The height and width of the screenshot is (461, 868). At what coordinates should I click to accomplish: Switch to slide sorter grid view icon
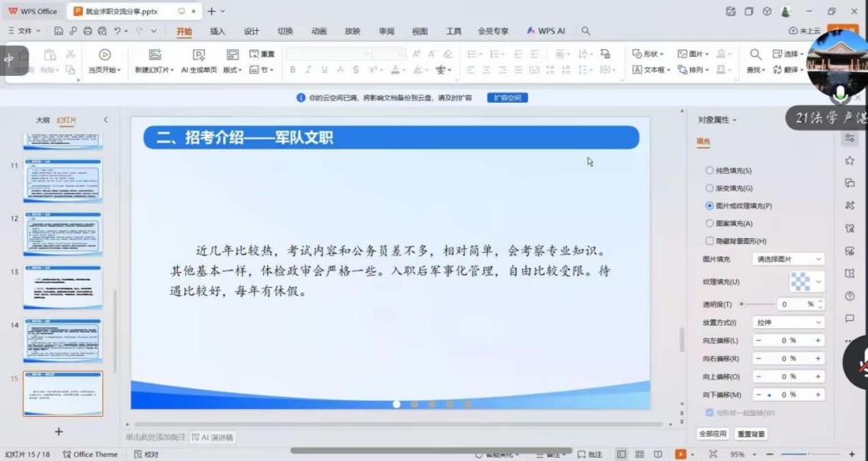click(x=639, y=454)
